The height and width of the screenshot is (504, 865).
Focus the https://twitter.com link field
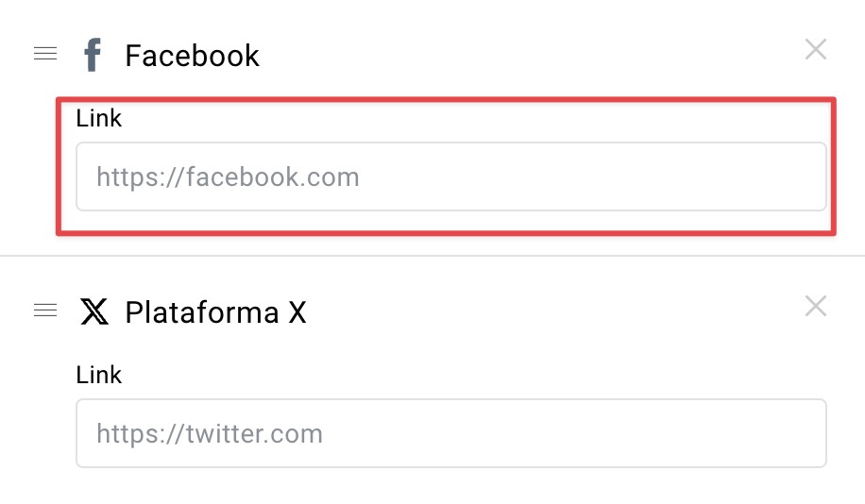tap(451, 433)
